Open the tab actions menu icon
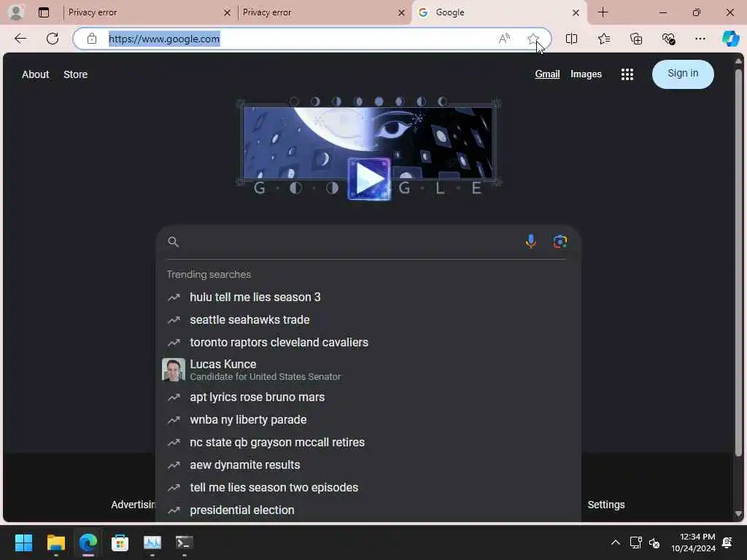 coord(43,12)
